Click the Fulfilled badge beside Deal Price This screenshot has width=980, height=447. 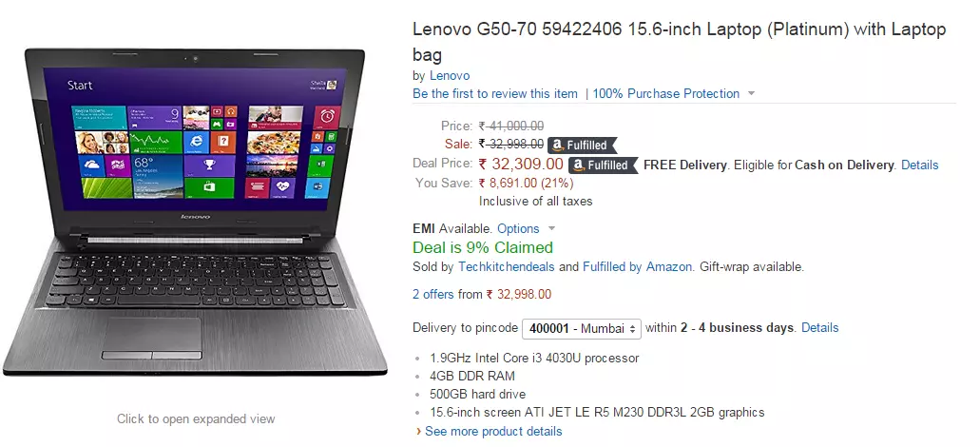click(x=603, y=165)
